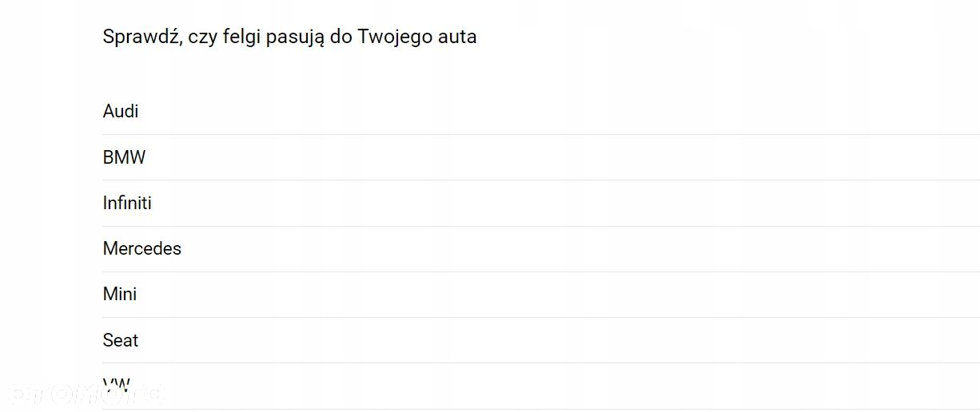
Task: Expand the VW brand row
Action: pyautogui.click(x=541, y=386)
